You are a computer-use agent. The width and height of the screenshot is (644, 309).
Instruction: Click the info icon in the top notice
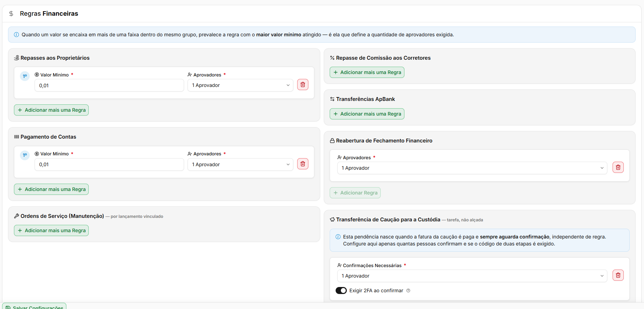(16, 35)
